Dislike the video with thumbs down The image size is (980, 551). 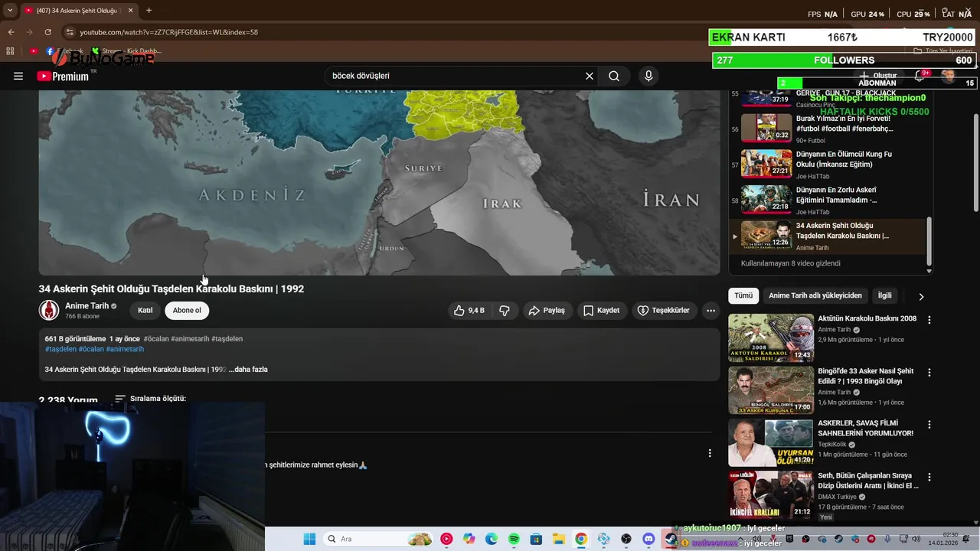click(x=505, y=311)
